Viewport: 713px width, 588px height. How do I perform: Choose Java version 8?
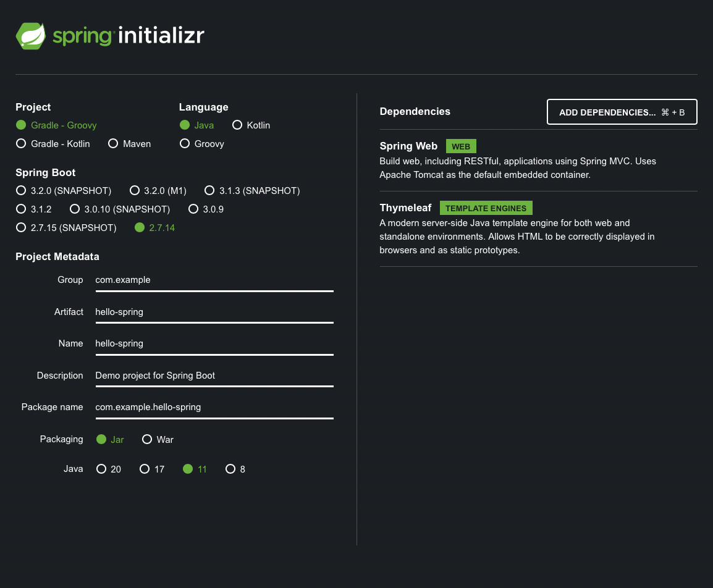click(x=235, y=469)
